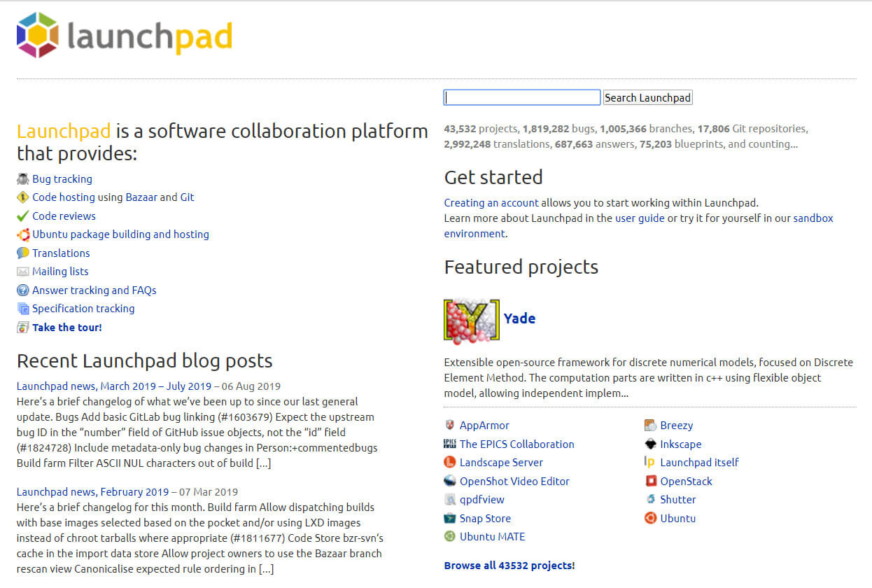Focus the Launchpad search text field

tap(522, 98)
